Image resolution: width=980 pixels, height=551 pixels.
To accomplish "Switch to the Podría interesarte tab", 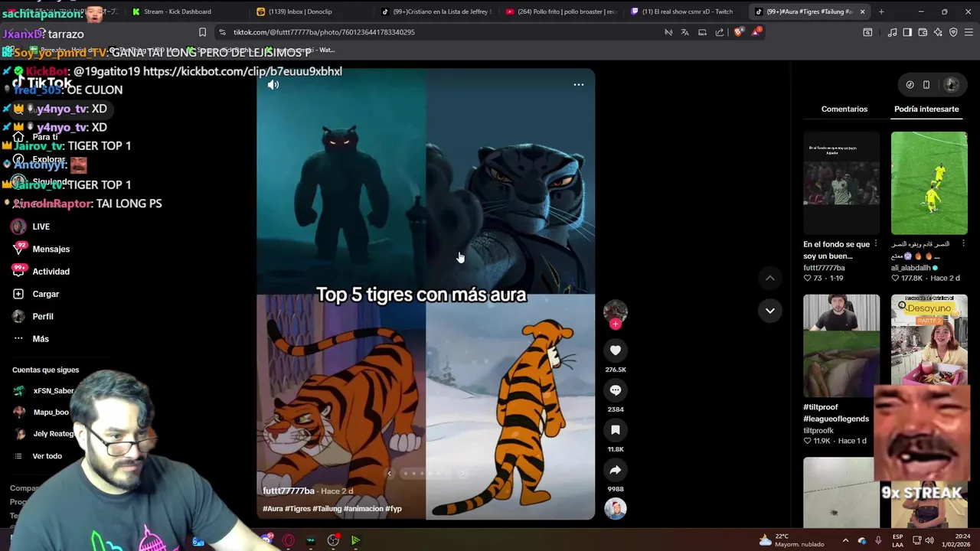I will tap(926, 109).
